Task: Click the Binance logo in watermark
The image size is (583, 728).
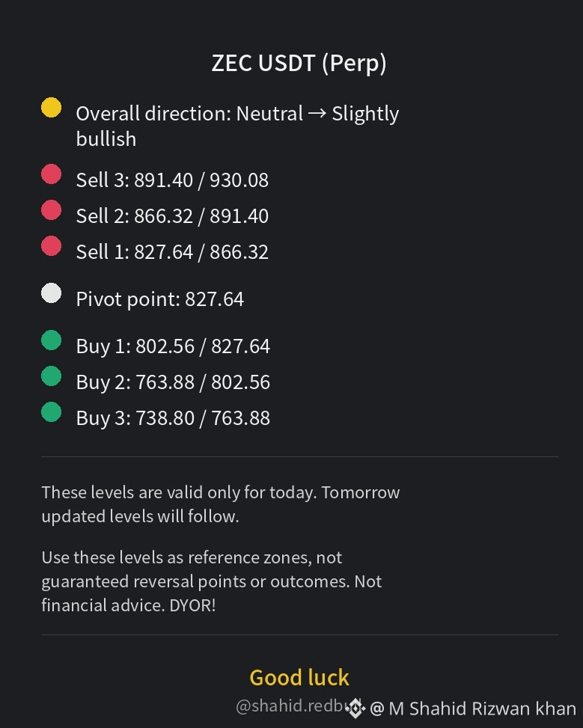Action: (355, 709)
